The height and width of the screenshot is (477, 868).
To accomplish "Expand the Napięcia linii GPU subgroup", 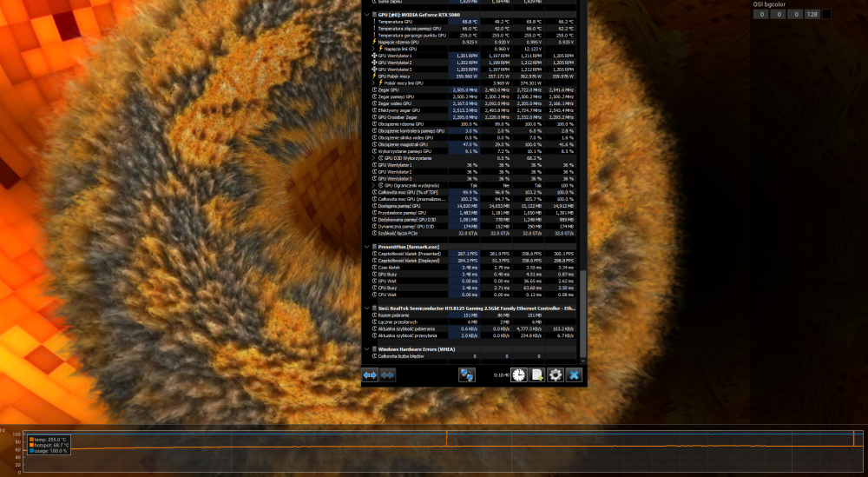I will coord(374,49).
